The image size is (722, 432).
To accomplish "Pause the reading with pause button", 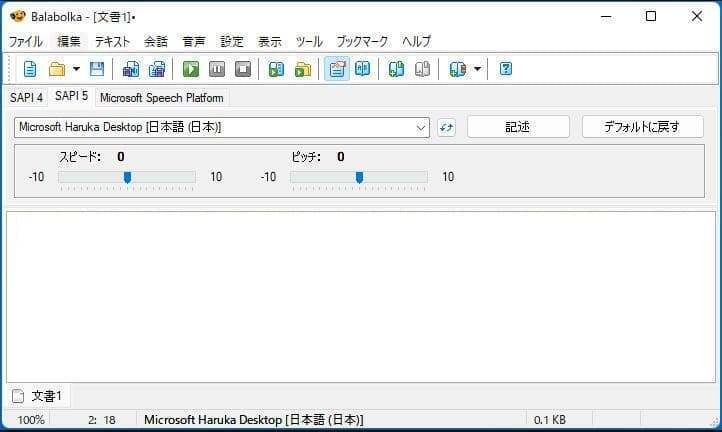I will pos(217,69).
